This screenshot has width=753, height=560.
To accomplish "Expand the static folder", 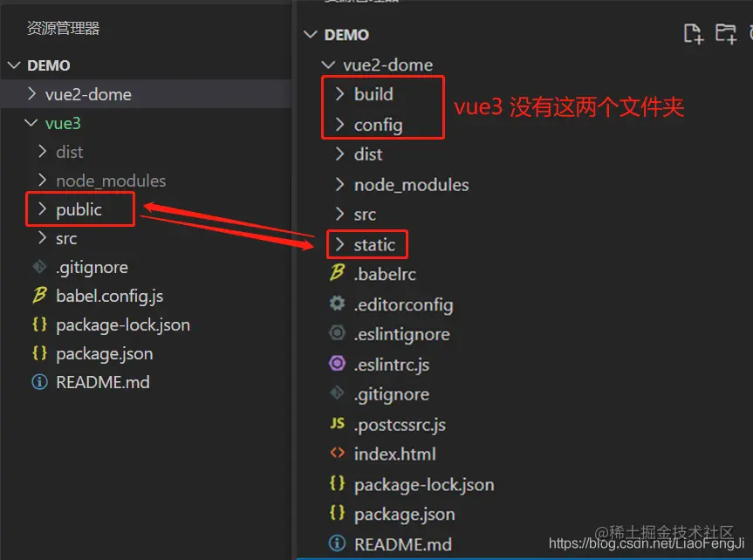I will (339, 244).
